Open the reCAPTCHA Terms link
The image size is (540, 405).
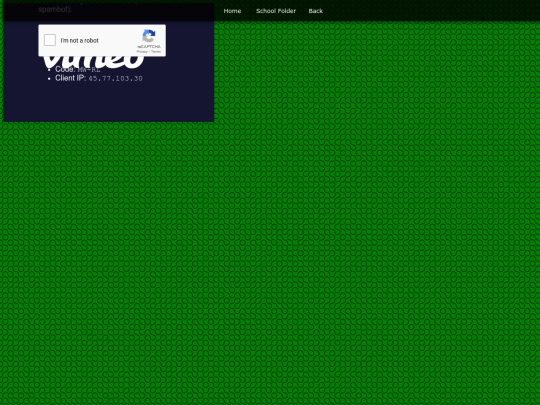pyautogui.click(x=156, y=52)
